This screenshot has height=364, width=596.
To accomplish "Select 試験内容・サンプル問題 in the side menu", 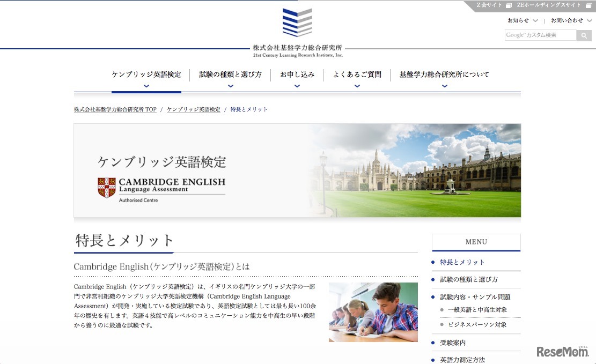I will pyautogui.click(x=475, y=297).
